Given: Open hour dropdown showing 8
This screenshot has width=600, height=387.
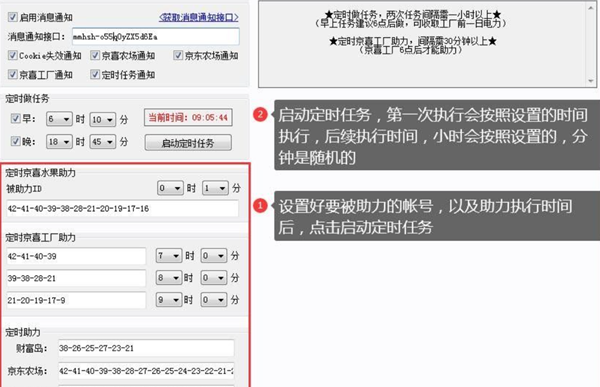Looking at the screenshot, I should click(169, 278).
